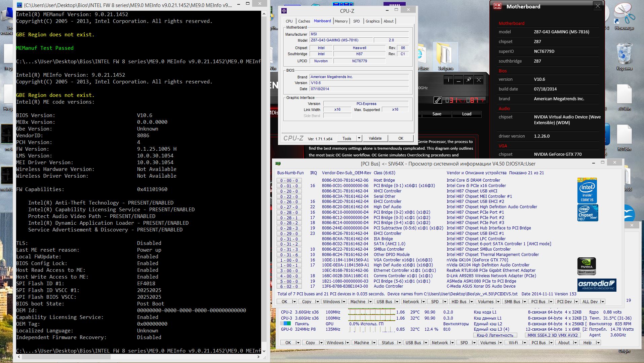The height and width of the screenshot is (363, 644).
Task: Click OK in CPU-Z window
Action: coord(401,138)
